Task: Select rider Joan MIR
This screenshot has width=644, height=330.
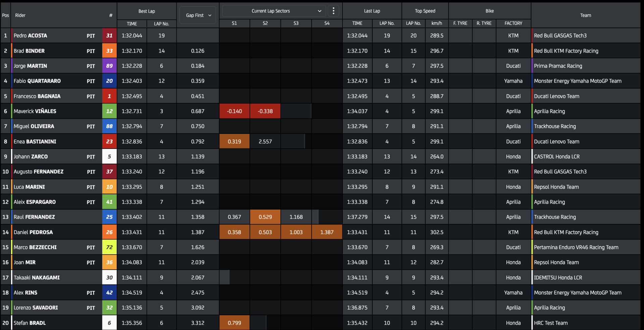Action: (24, 262)
